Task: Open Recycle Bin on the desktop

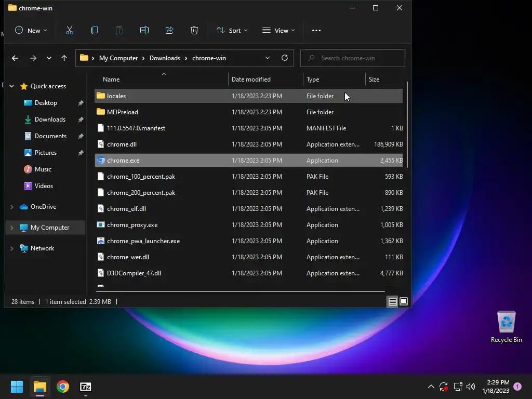Action: [506, 327]
